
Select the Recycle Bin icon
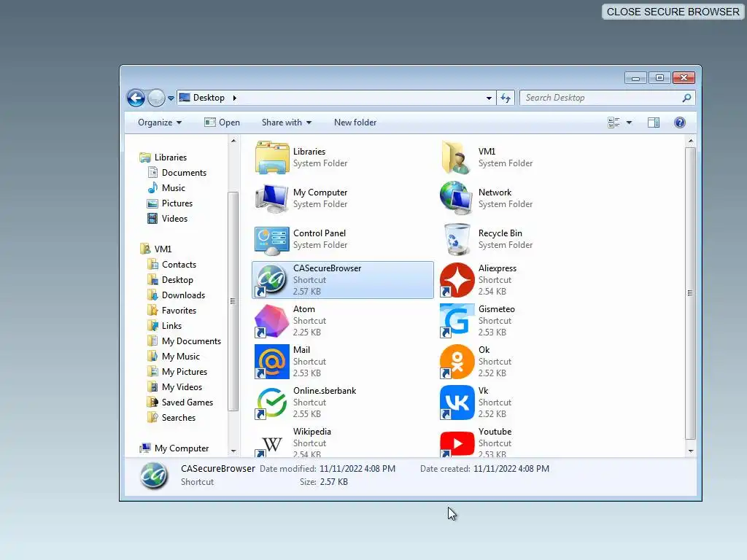[457, 239]
